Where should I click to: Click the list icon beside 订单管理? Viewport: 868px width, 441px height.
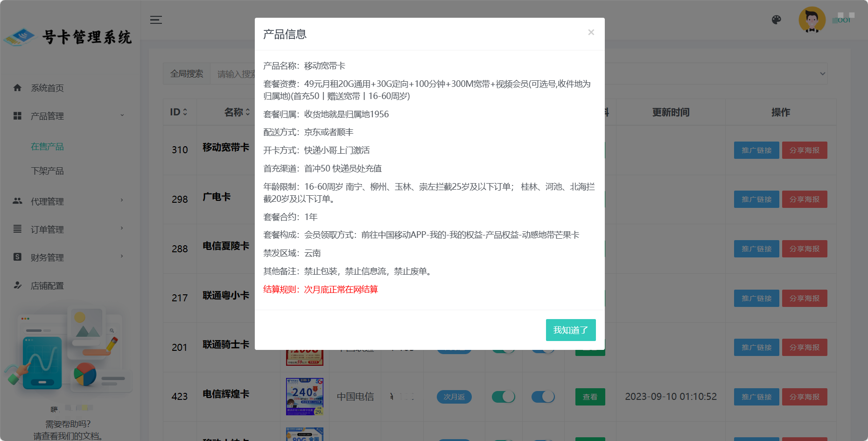pyautogui.click(x=17, y=229)
